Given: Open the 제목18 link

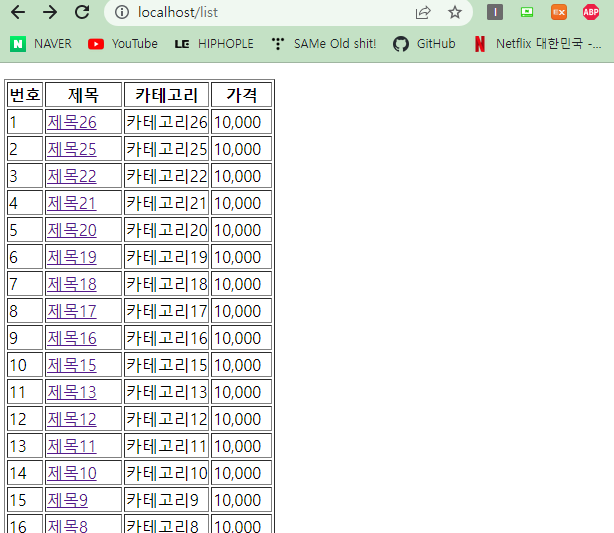Looking at the screenshot, I should point(72,284).
